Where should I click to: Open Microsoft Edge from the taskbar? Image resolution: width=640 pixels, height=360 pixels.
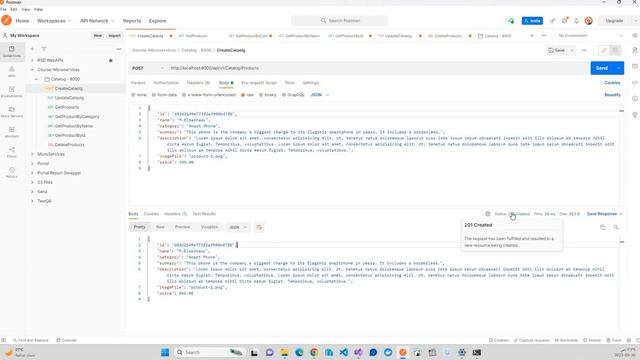[x=299, y=352]
